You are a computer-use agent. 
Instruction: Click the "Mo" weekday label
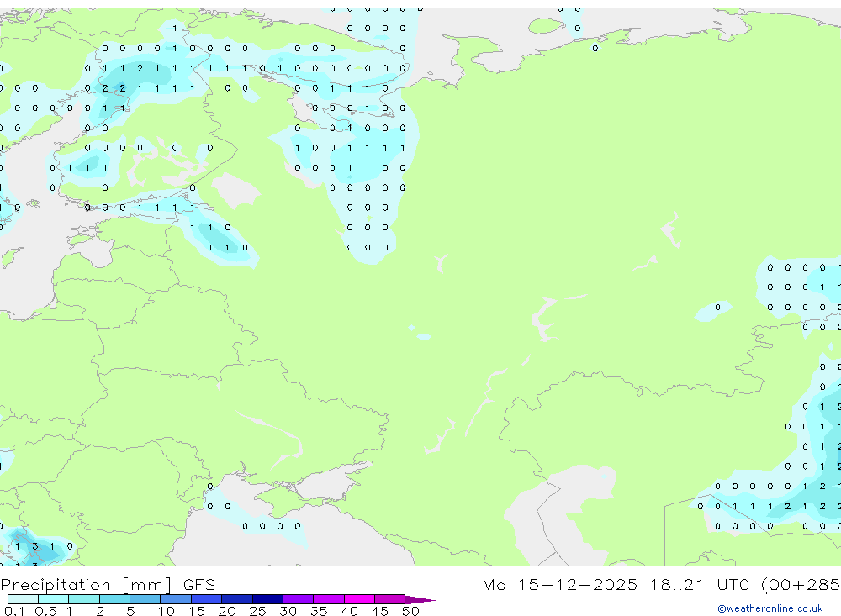tap(494, 585)
